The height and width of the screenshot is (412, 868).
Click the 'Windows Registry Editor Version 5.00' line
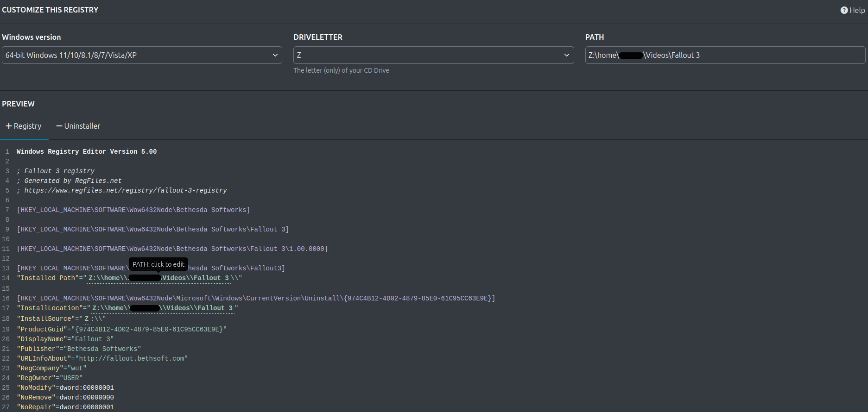pyautogui.click(x=87, y=151)
